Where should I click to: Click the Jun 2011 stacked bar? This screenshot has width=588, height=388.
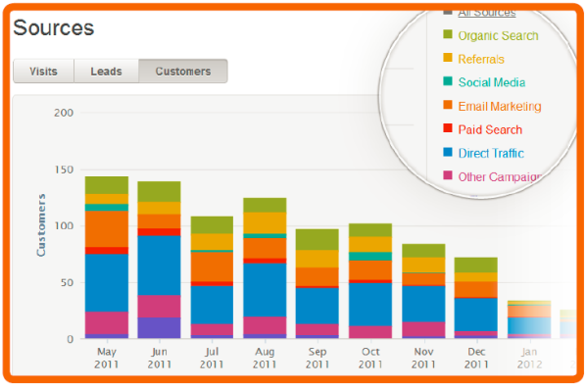click(x=159, y=261)
